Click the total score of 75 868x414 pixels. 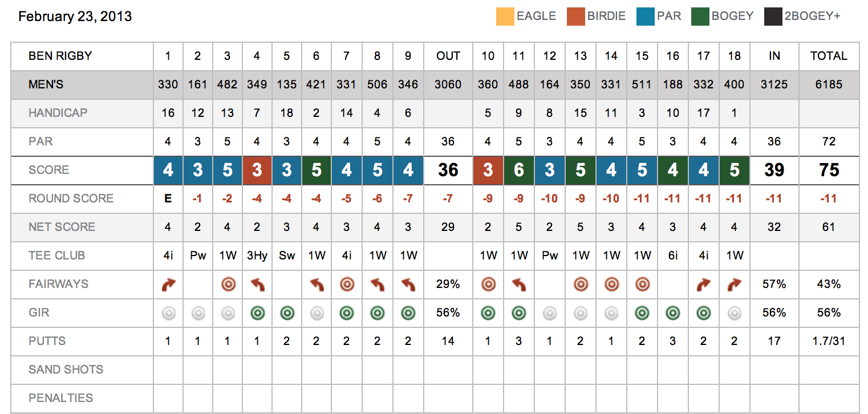click(829, 170)
